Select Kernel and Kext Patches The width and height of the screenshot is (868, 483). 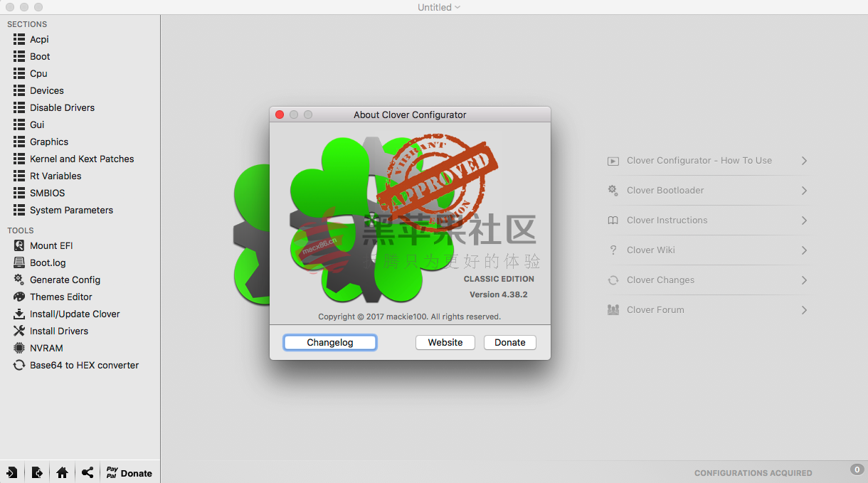point(80,159)
